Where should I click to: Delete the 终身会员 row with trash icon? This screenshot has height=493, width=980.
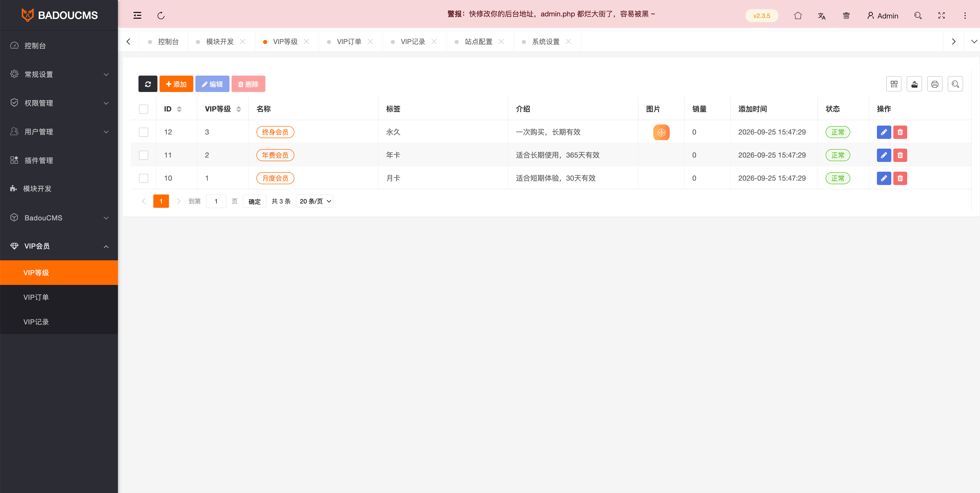[900, 132]
